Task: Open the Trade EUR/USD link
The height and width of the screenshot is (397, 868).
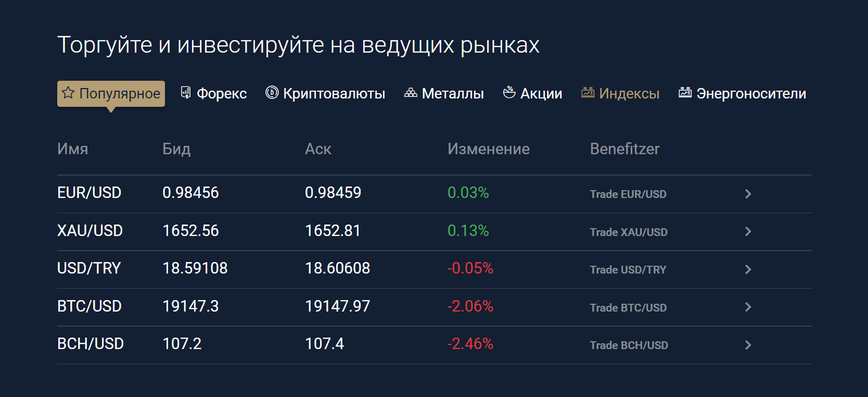Action: click(628, 194)
